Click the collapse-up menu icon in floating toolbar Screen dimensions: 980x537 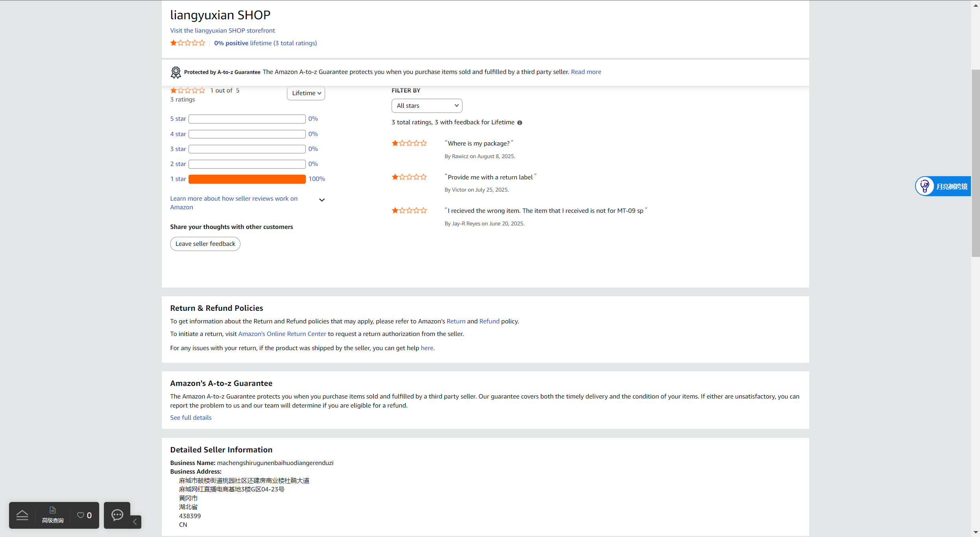point(22,515)
